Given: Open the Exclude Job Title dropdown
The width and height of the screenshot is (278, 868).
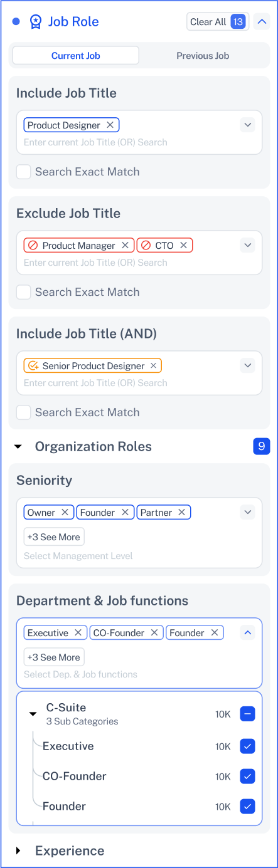Looking at the screenshot, I should [x=248, y=245].
